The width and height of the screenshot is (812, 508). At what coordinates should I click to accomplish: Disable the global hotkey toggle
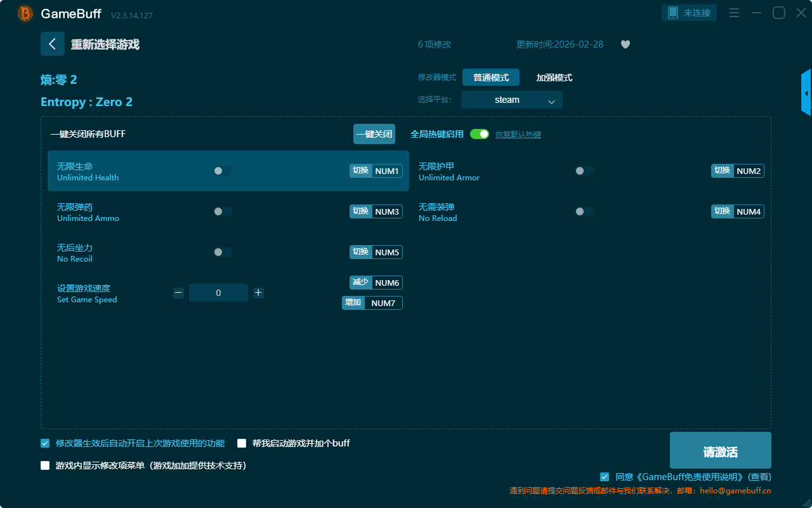tap(480, 134)
